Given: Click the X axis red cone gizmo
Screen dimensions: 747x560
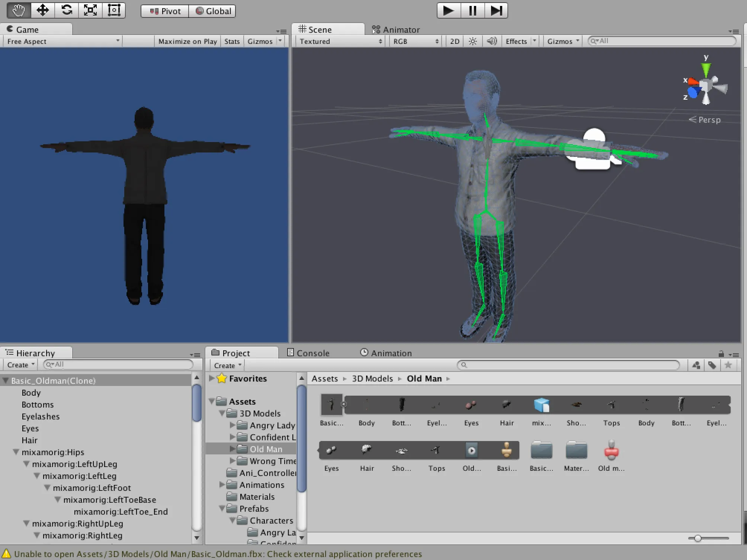Looking at the screenshot, I should (x=693, y=81).
